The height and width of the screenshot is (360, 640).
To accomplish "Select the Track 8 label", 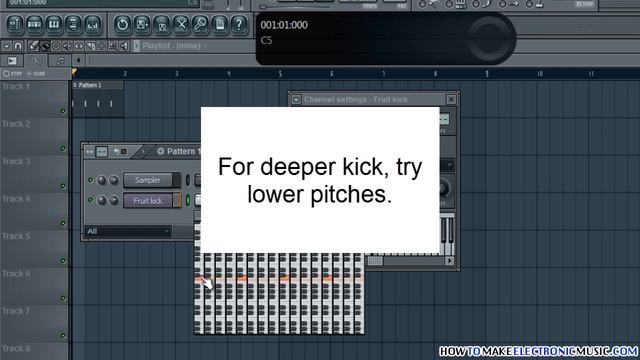I will pyautogui.click(x=16, y=349).
